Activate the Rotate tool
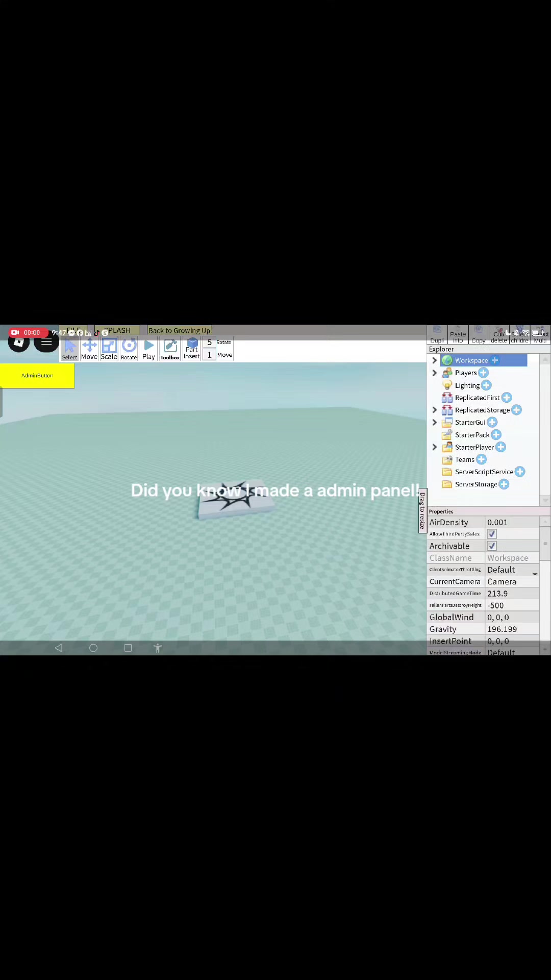 pyautogui.click(x=129, y=350)
